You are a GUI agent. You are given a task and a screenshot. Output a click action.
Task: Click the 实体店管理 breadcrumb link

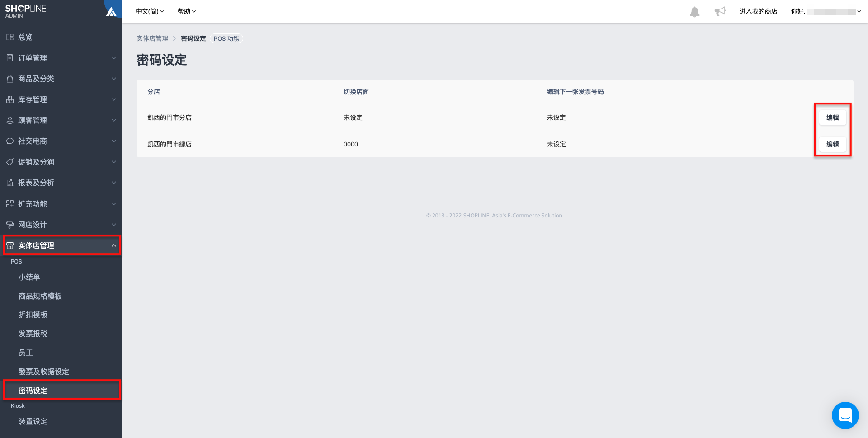click(x=152, y=38)
